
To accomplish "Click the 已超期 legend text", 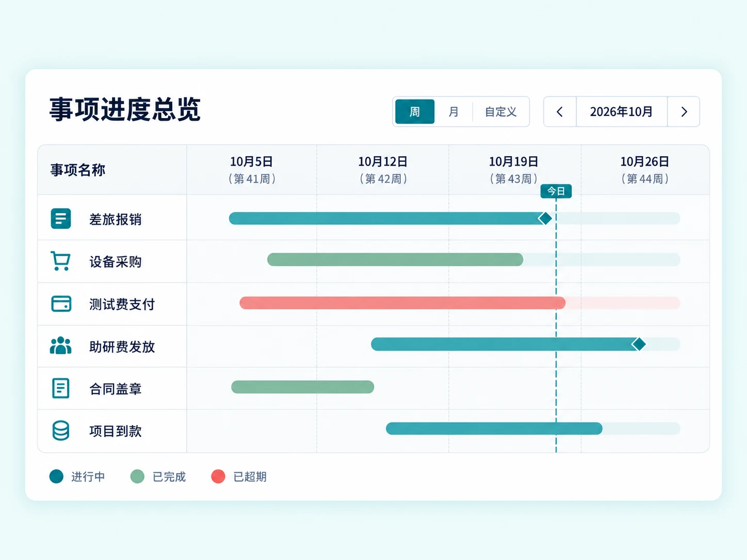I will click(x=250, y=477).
